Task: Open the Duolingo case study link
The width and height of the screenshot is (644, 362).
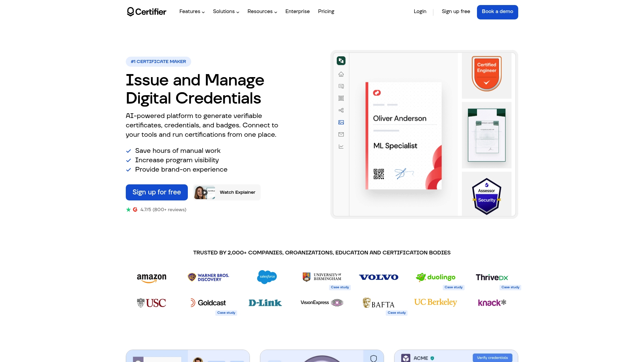Action: 453,287
